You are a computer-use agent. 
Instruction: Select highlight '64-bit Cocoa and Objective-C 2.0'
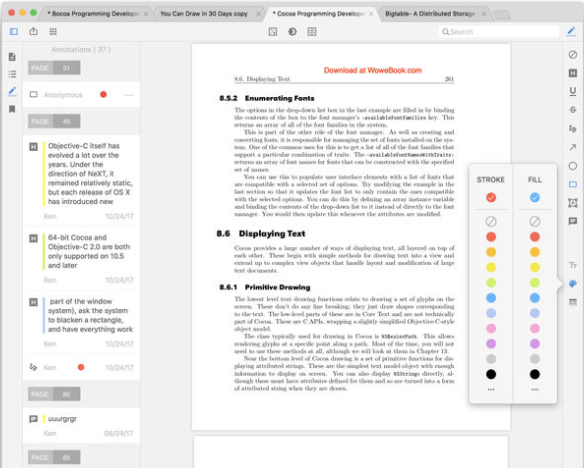pyautogui.click(x=81, y=258)
